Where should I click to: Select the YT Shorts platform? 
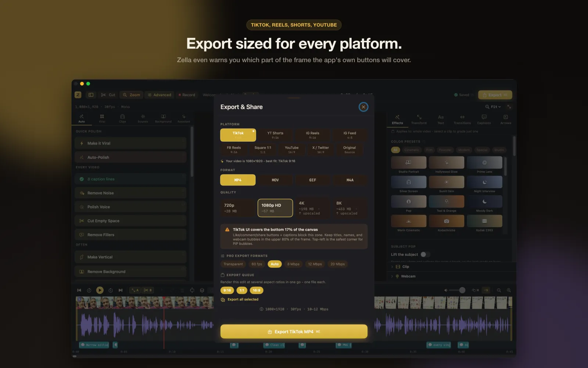pos(275,135)
